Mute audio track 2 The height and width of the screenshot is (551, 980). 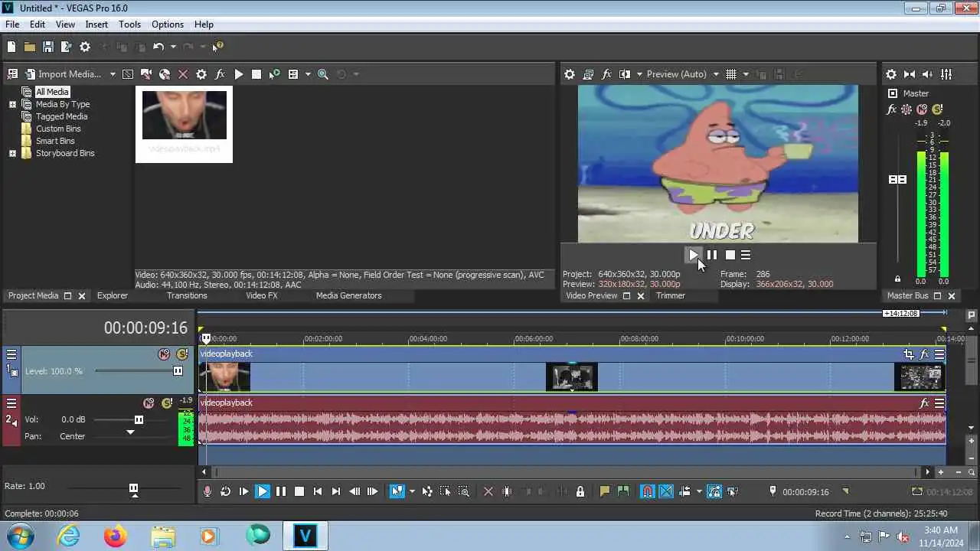149,403
